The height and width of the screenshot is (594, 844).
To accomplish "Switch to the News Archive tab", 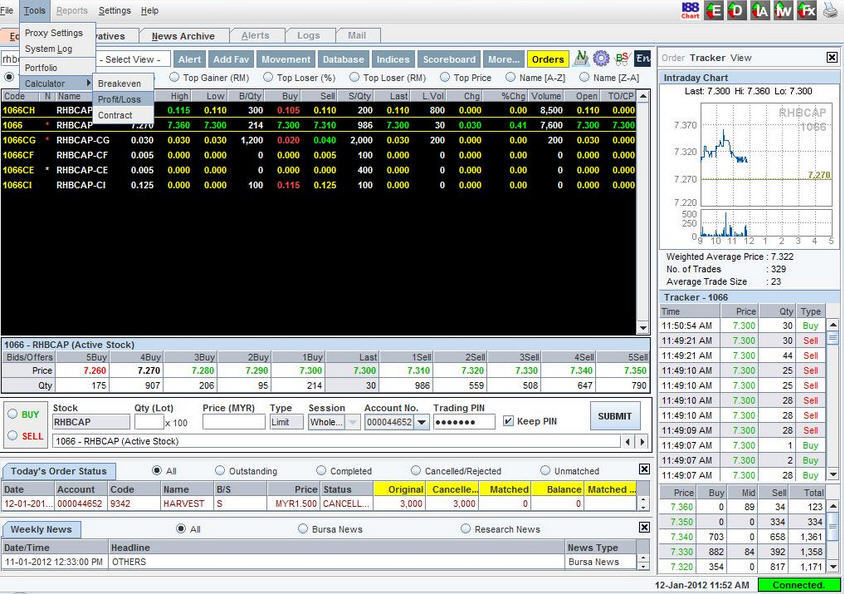I will 183,34.
